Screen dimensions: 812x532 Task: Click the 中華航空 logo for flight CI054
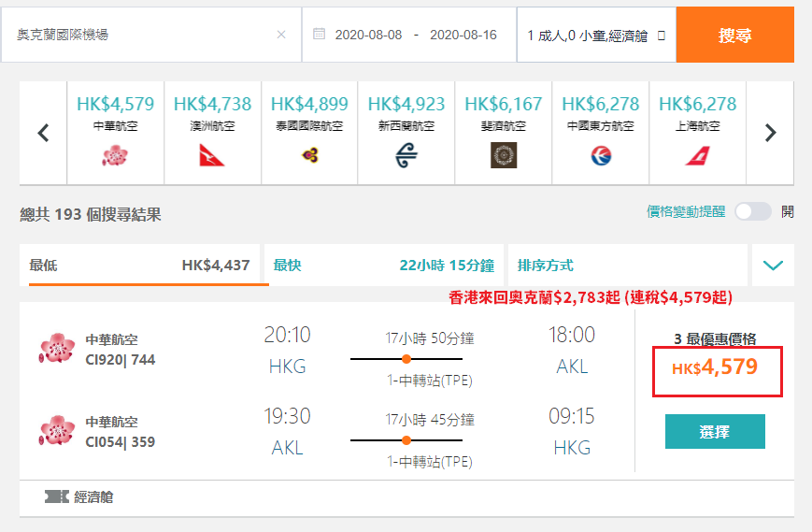(56, 430)
